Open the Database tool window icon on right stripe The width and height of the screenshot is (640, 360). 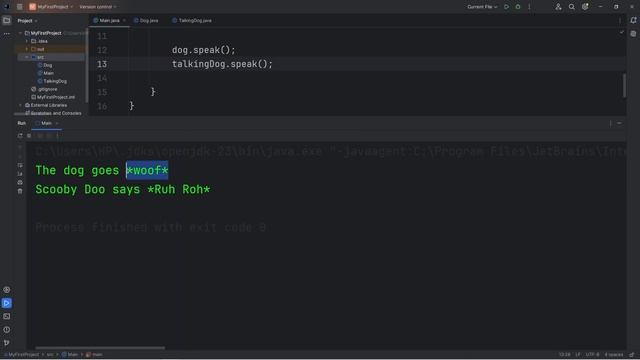click(x=633, y=34)
